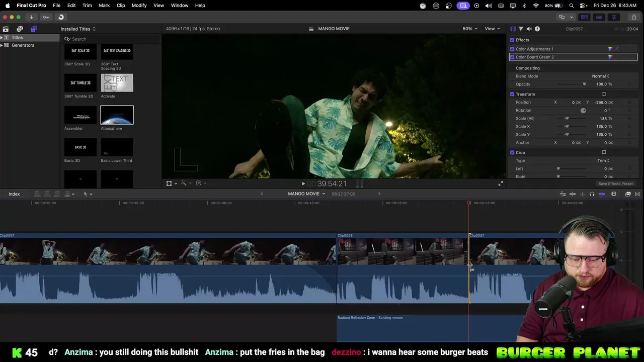644x362 pixels.
Task: Show the Photos and Audio sidebar
Action: [20, 29]
